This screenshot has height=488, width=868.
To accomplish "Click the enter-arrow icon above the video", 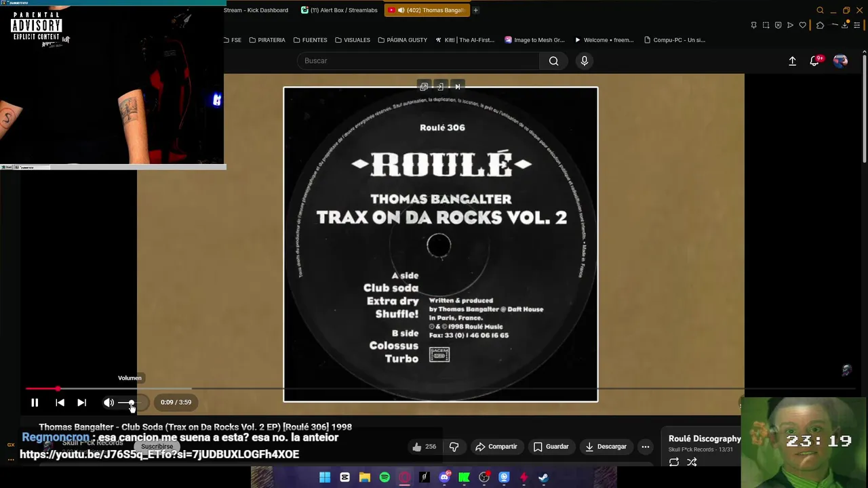I will click(440, 87).
